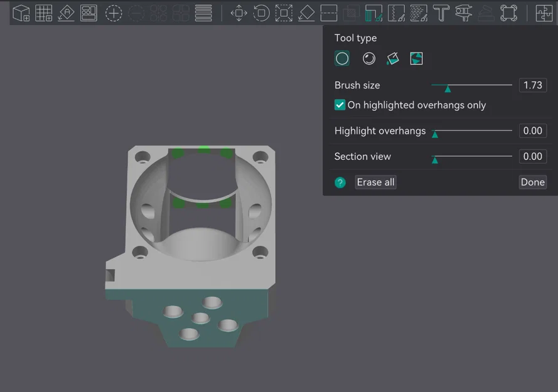
Task: Select the Fill bucket tool type
Action: click(392, 58)
